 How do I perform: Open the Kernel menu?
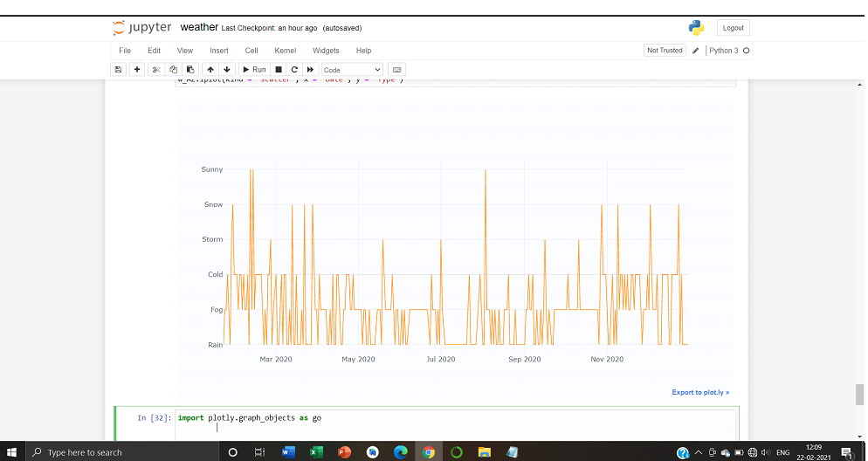(x=285, y=51)
